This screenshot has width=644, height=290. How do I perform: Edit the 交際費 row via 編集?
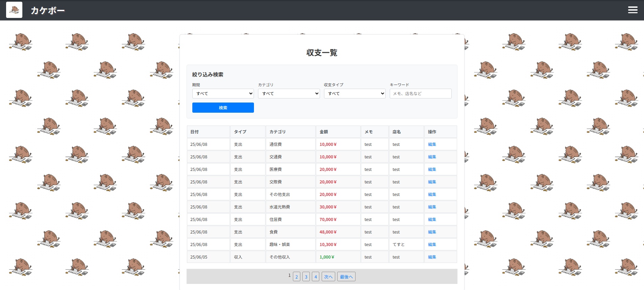pyautogui.click(x=432, y=182)
